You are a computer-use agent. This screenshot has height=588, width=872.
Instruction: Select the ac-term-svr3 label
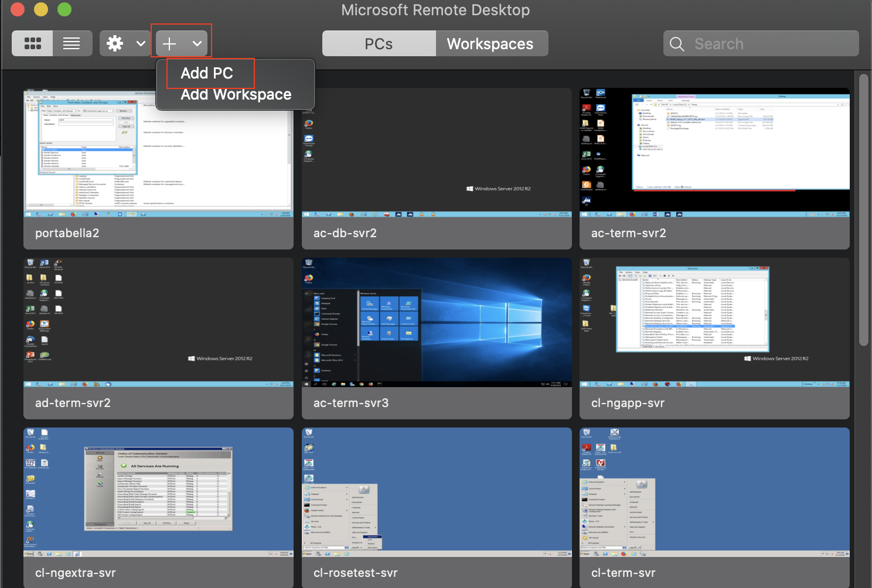pyautogui.click(x=351, y=403)
